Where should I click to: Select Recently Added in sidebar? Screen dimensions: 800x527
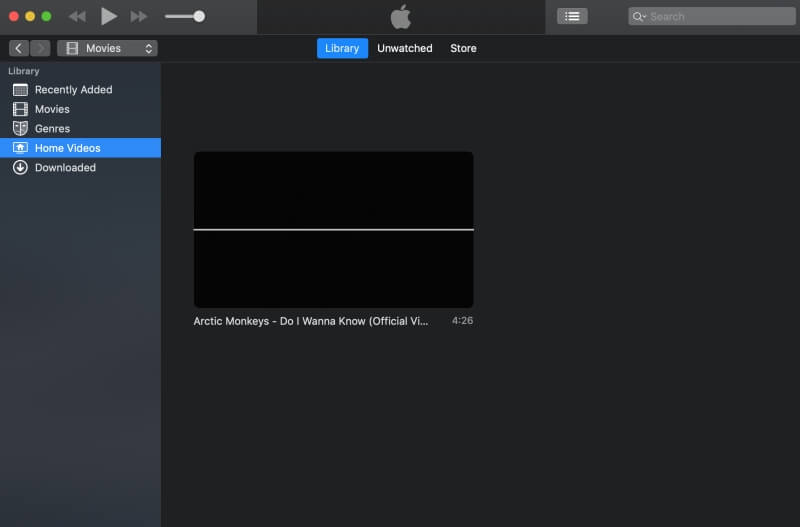[x=81, y=90]
